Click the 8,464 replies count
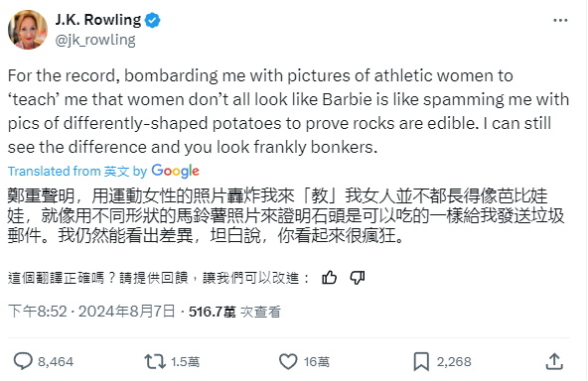 click(x=56, y=361)
